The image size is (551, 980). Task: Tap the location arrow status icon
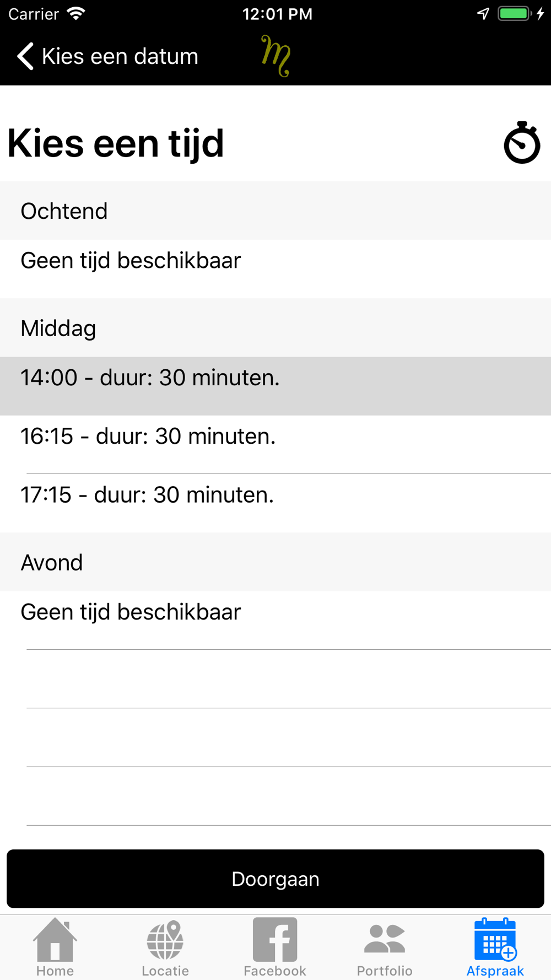click(x=483, y=14)
